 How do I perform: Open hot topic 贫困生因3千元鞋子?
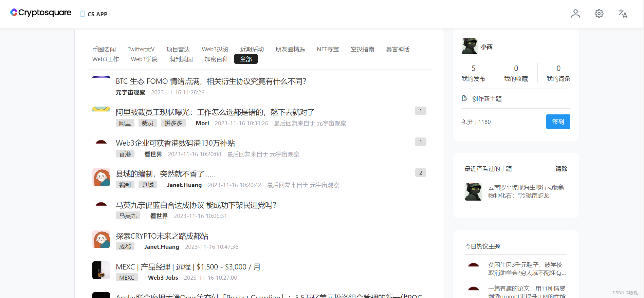coord(527,269)
